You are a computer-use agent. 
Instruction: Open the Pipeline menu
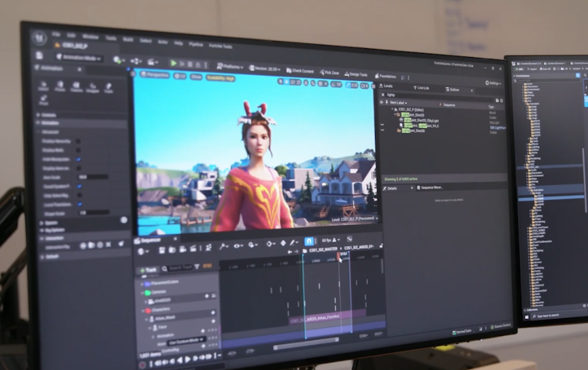[195, 45]
